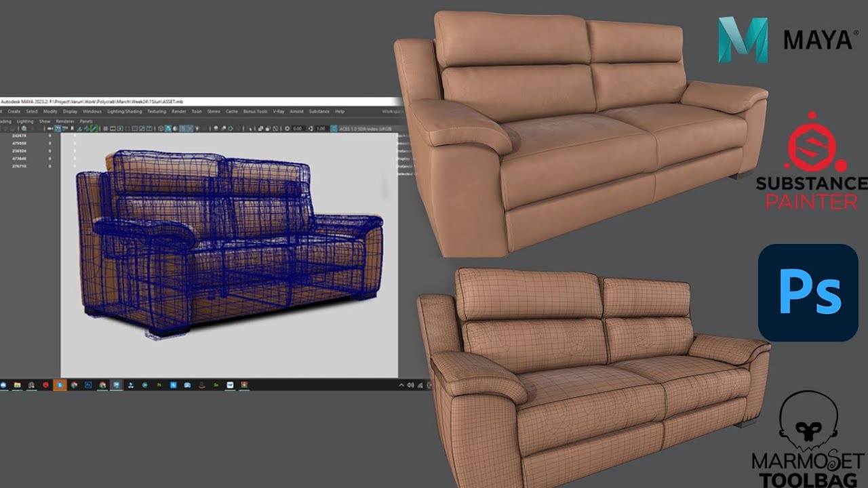Open the Stereo menu
The image size is (868, 488).
click(214, 111)
